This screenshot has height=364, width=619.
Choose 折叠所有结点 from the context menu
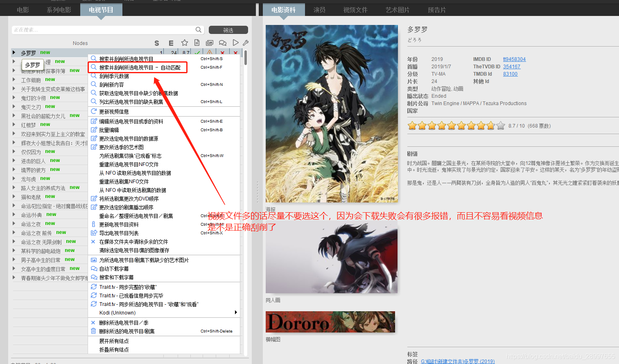[114, 350]
